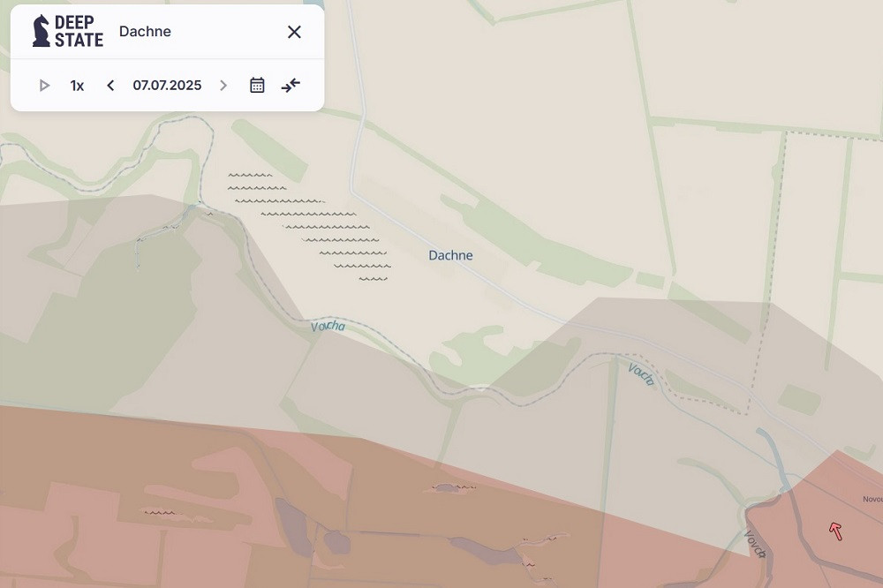Select the Dachne village label on map
The width and height of the screenshot is (883, 588).
[450, 255]
